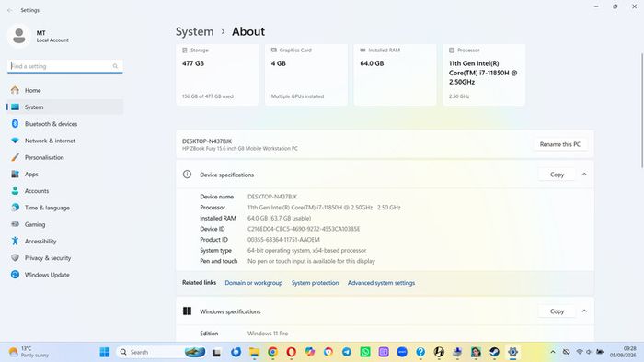This screenshot has height=362, width=644.
Task: Open the blue question mark Help app
Action: (420, 352)
